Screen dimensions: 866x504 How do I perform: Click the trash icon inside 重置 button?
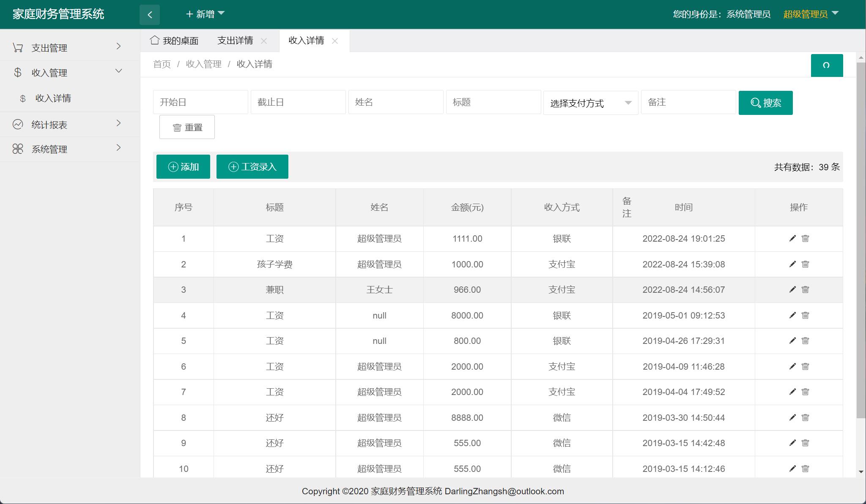click(x=177, y=127)
